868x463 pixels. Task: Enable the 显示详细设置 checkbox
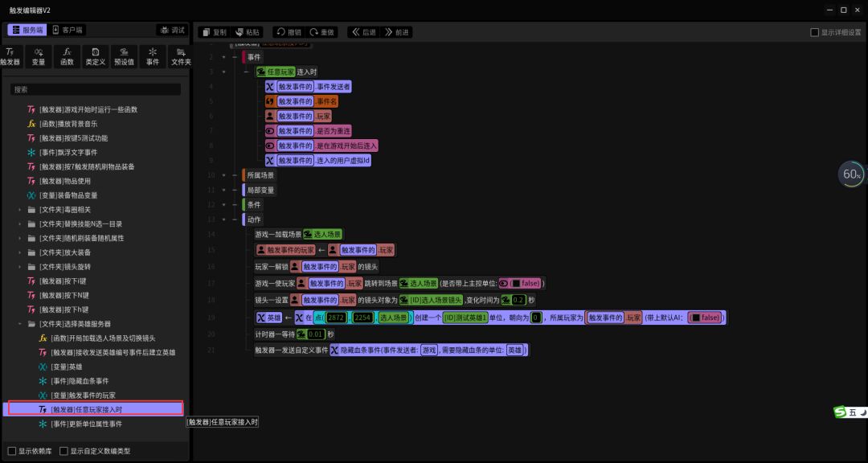(814, 33)
